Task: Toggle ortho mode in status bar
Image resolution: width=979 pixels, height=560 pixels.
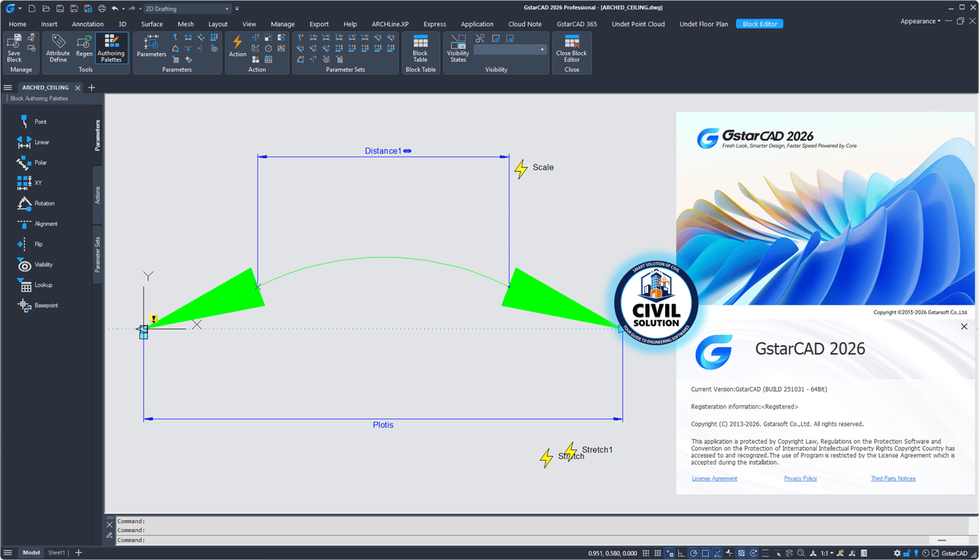Action: (x=681, y=553)
